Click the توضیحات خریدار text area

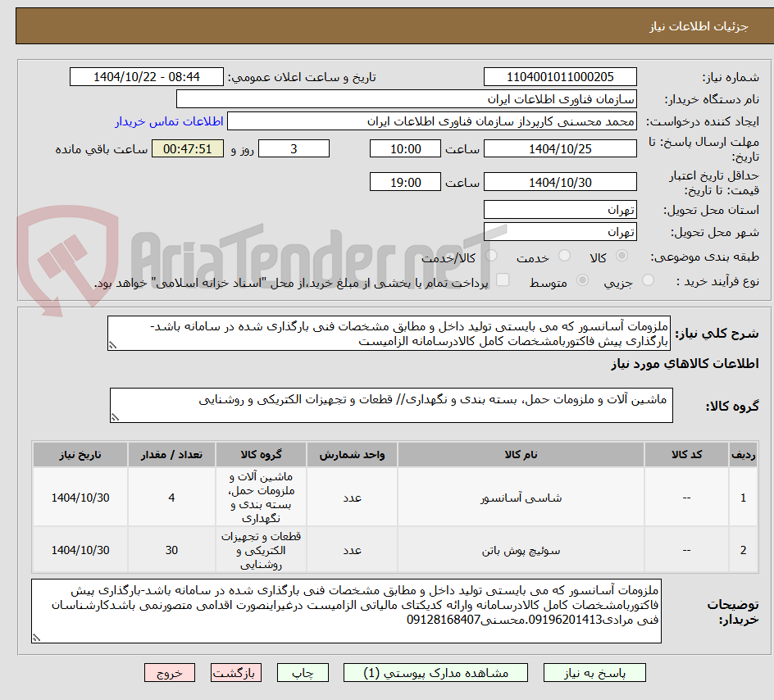pos(347,611)
